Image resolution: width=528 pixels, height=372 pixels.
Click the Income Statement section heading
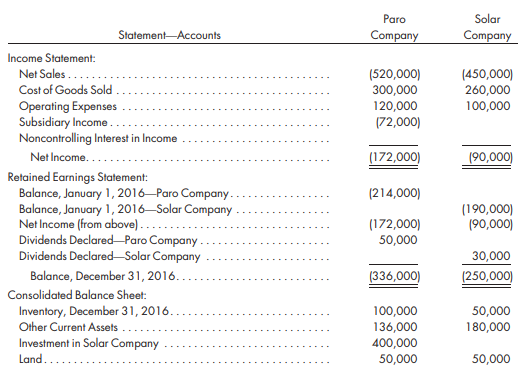[52, 58]
